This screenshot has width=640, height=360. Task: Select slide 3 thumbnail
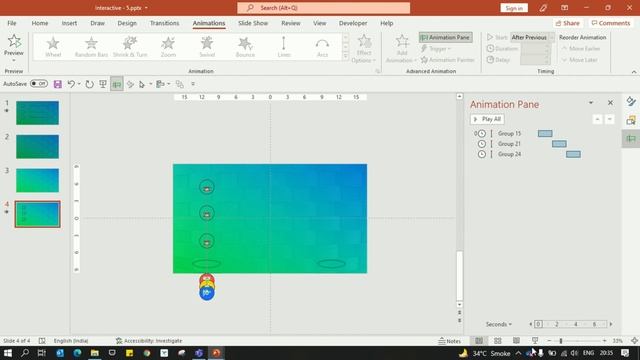tap(37, 180)
